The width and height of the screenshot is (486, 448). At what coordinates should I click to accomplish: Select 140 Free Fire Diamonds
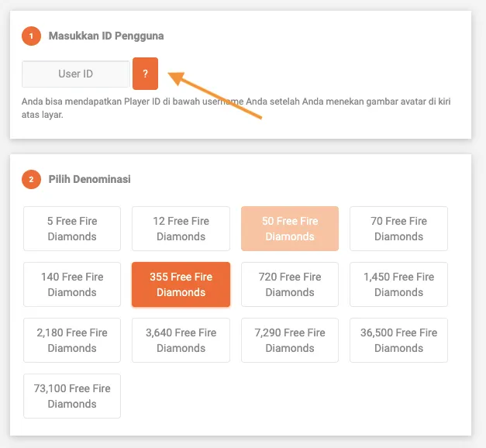click(72, 284)
